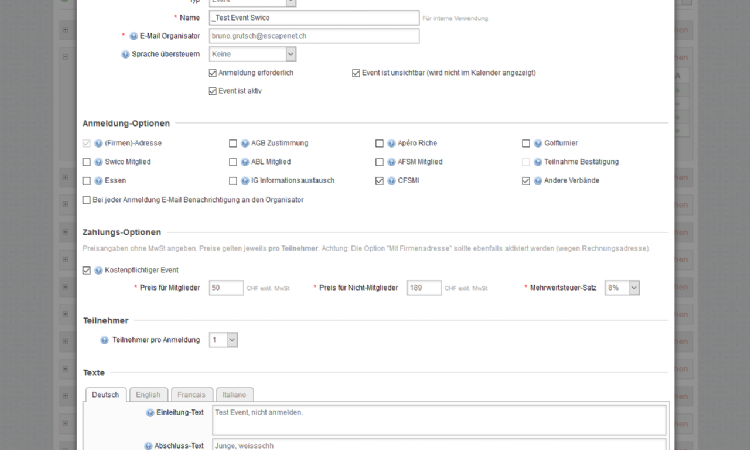
Task: Switch to Italiano text tab
Action: tap(235, 395)
